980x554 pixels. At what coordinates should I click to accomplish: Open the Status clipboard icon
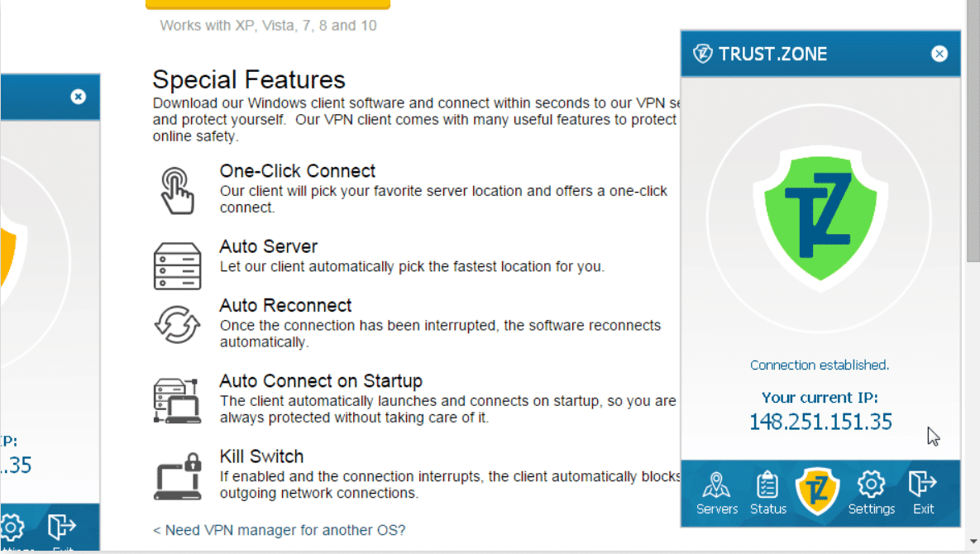767,493
